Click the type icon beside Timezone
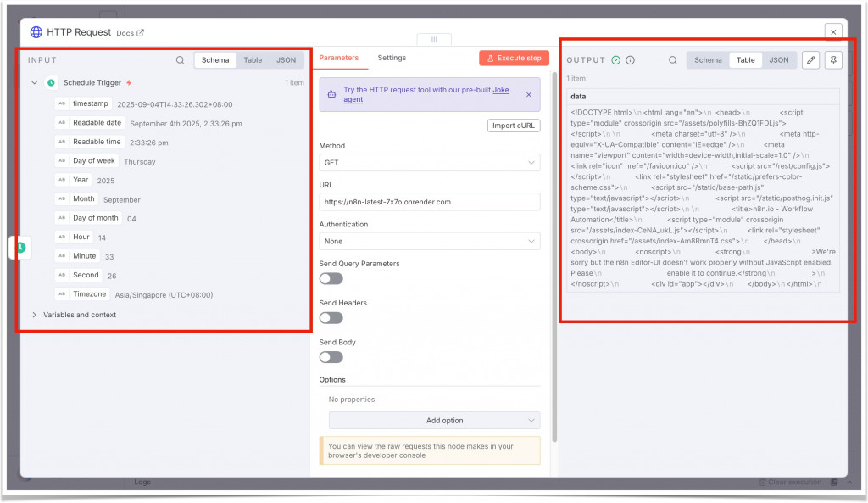 [62, 294]
